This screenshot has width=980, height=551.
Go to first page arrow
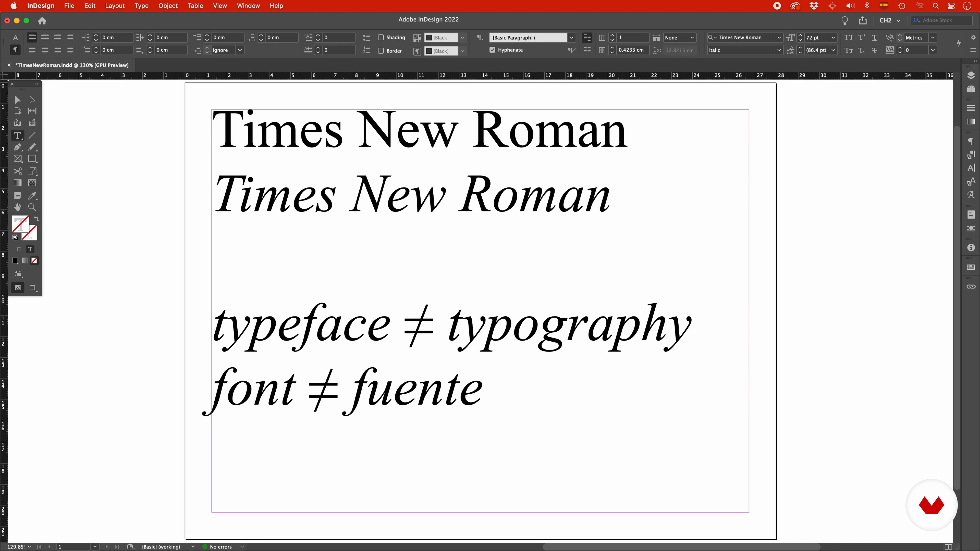click(39, 547)
